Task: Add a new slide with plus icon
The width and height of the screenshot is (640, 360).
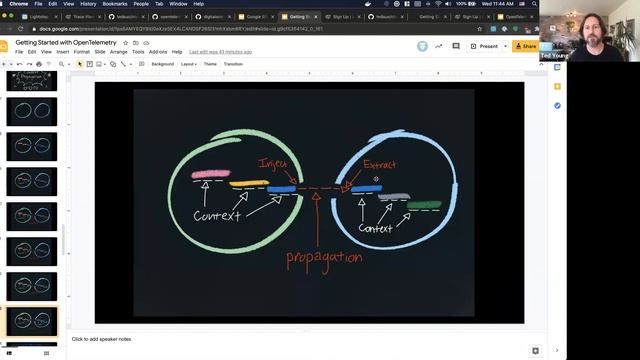Action: coord(4,64)
